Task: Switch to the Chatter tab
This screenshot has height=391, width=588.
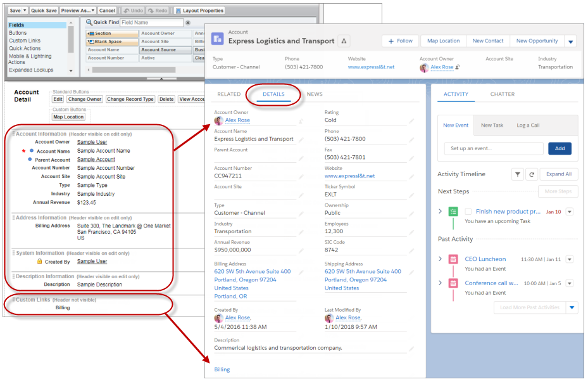Action: (503, 94)
